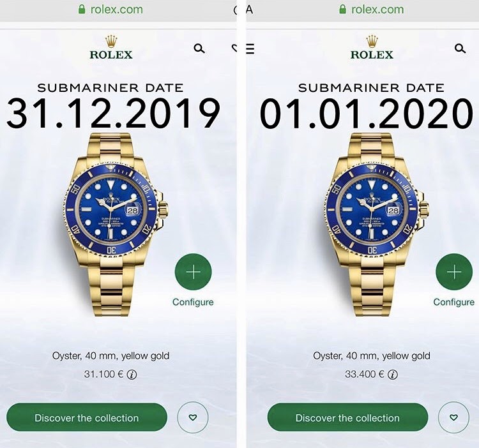
Task: Click Configure text label on right page
Action: [454, 302]
